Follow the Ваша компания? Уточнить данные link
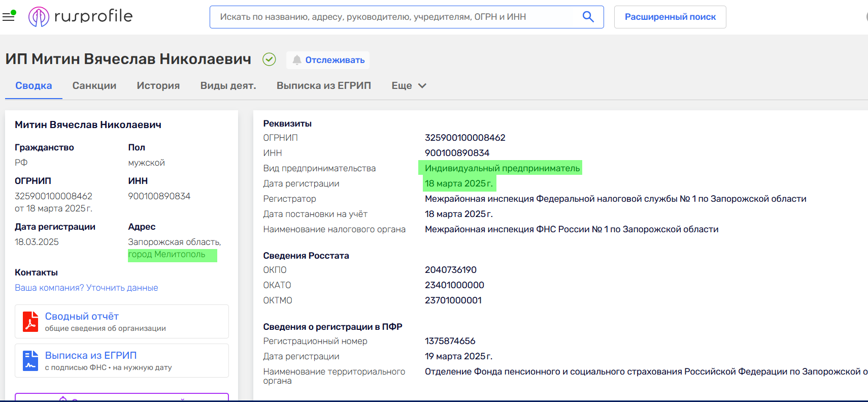Image resolution: width=868 pixels, height=402 pixels. [x=86, y=288]
